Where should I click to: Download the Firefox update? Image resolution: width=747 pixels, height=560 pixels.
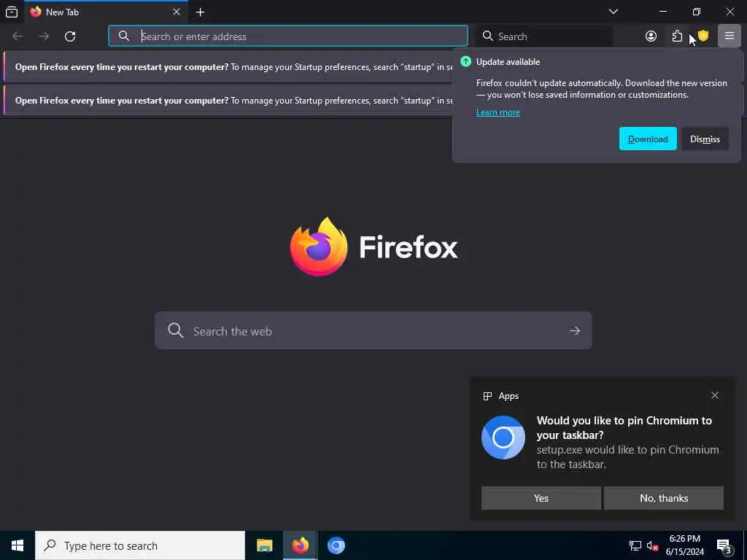pos(648,139)
